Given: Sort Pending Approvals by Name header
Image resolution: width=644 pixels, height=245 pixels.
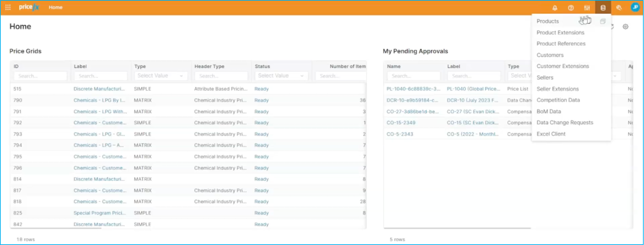Looking at the screenshot, I should click(394, 66).
